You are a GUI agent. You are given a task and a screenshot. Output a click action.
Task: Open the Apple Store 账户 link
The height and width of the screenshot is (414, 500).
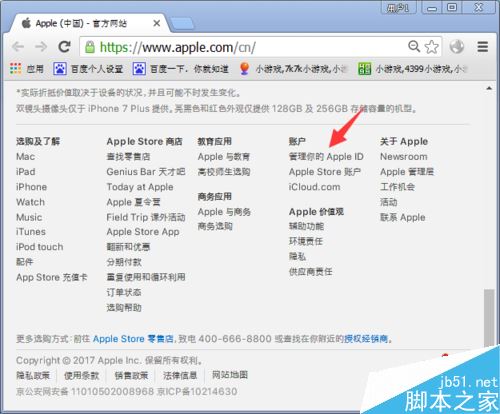click(x=325, y=172)
